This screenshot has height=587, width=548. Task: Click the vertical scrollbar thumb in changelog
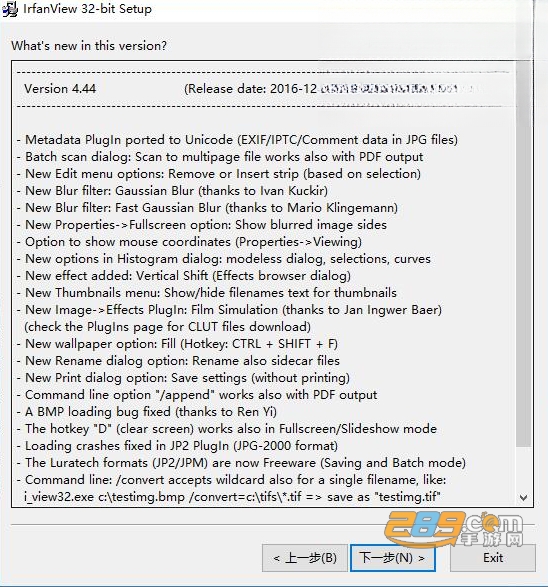click(x=524, y=255)
